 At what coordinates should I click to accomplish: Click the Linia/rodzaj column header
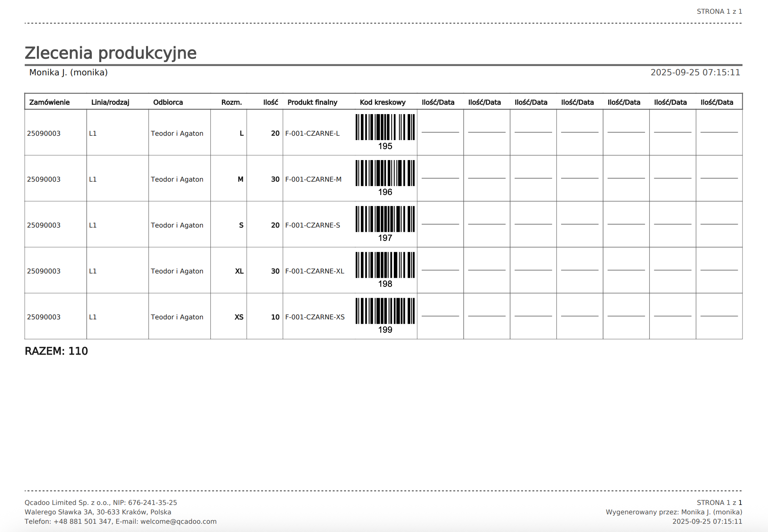[x=110, y=102]
